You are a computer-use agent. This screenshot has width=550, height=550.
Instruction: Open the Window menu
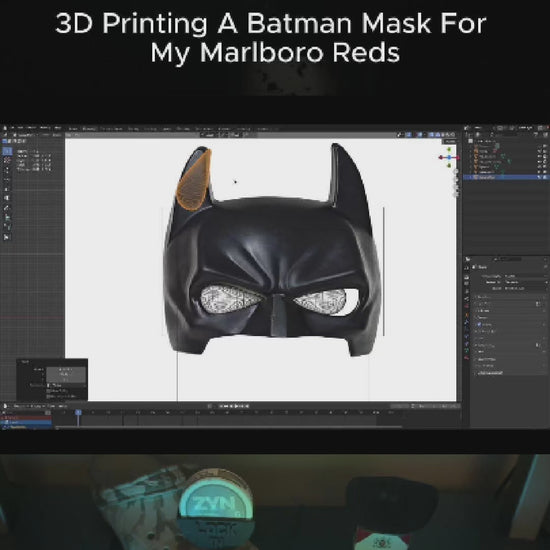(x=46, y=128)
